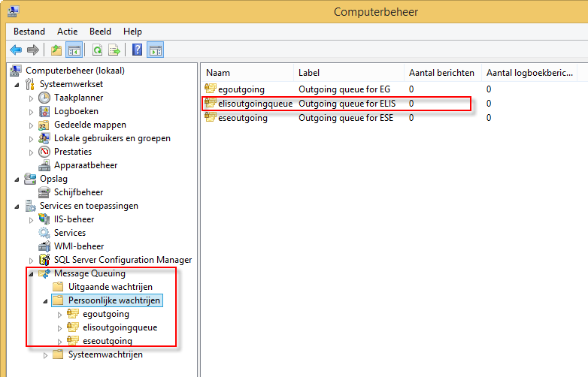Click 'Outgoing queue for ESE' label
The image size is (588, 377).
click(346, 118)
